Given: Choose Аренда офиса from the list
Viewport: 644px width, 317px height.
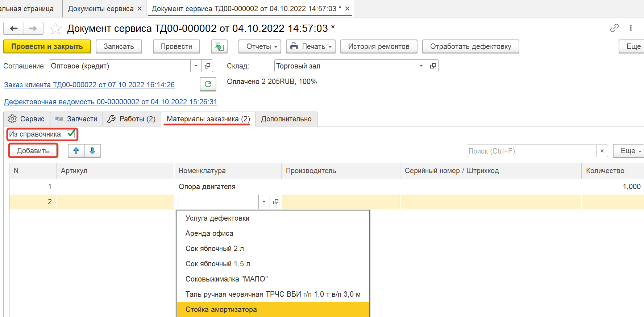Looking at the screenshot, I should pos(273,233).
